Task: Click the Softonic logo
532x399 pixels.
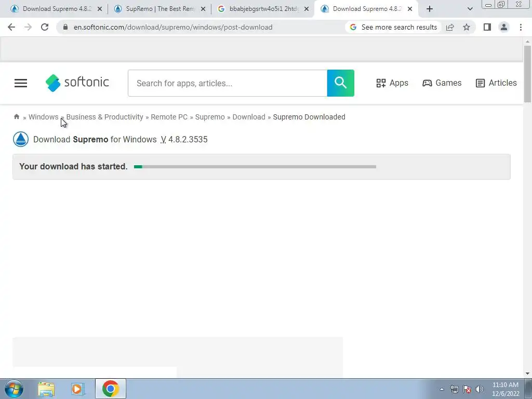Action: pyautogui.click(x=77, y=83)
